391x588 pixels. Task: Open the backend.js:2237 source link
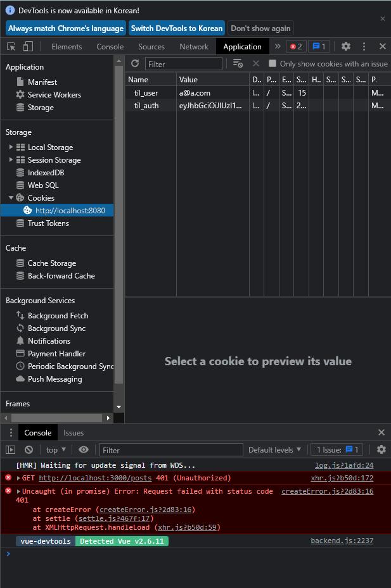point(342,541)
